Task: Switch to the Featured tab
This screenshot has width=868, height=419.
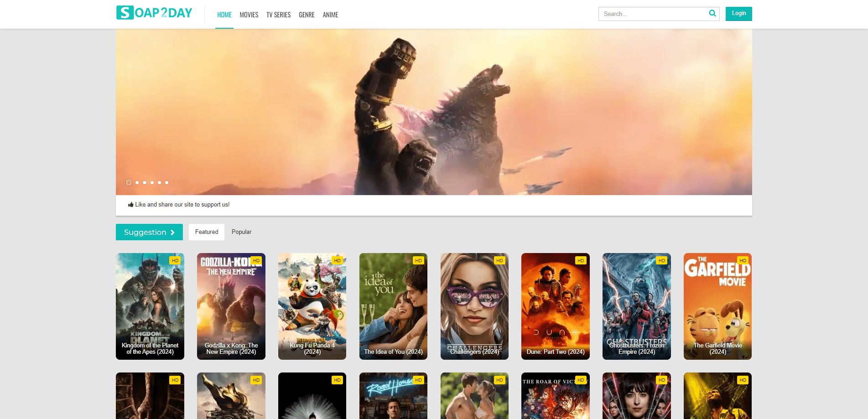Action: pos(207,232)
